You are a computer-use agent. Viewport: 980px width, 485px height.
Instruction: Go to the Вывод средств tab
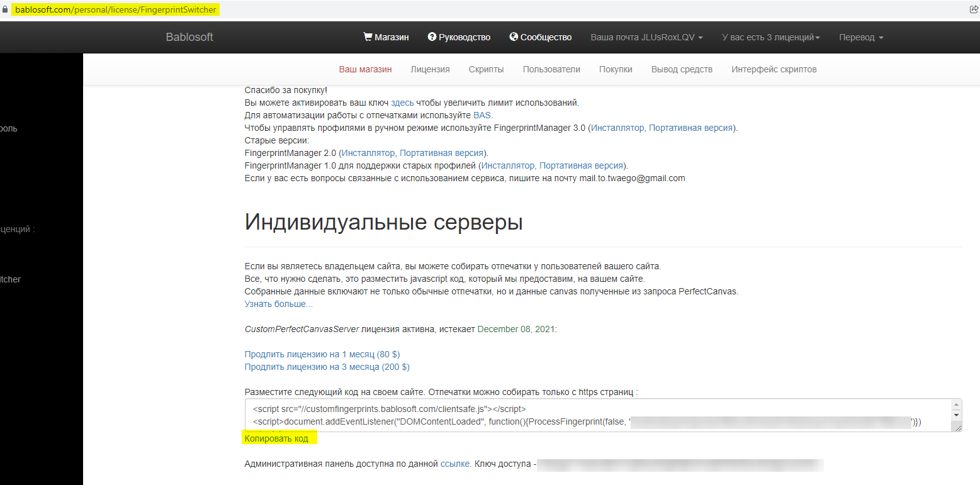click(682, 69)
